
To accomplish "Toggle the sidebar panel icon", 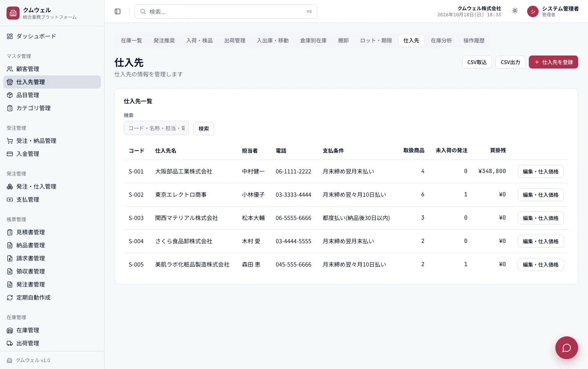I will (x=118, y=11).
